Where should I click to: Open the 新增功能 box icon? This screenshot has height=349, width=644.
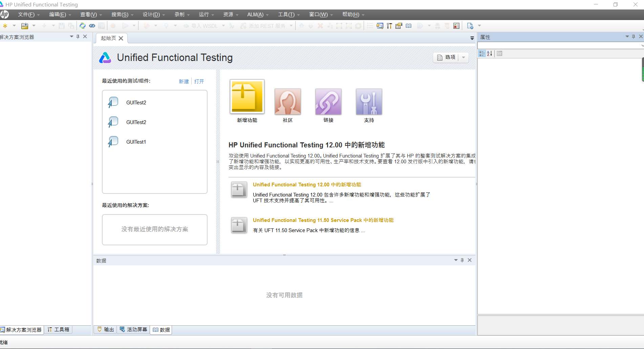tap(247, 97)
